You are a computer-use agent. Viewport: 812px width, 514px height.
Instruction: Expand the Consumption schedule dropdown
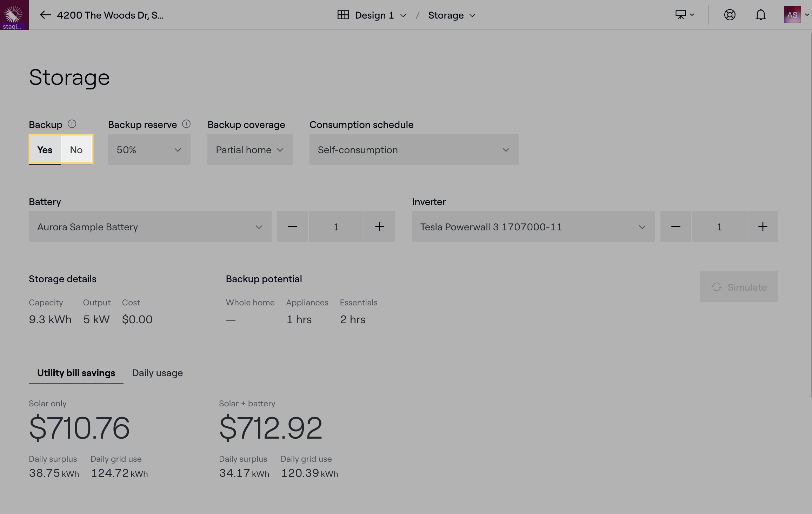click(x=413, y=150)
